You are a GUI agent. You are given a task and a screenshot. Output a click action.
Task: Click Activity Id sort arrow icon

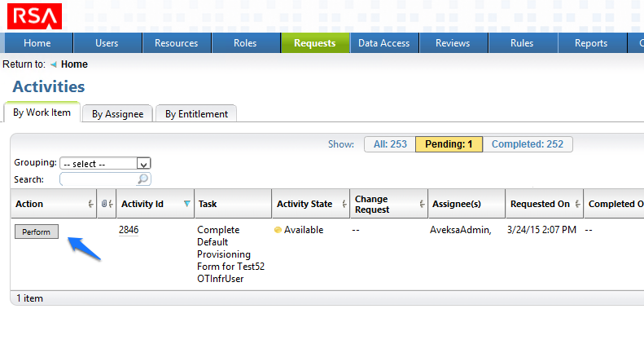(x=187, y=204)
